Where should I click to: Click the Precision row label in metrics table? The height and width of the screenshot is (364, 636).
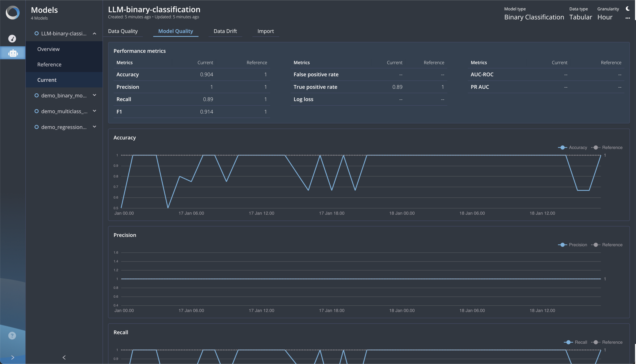[x=128, y=87]
